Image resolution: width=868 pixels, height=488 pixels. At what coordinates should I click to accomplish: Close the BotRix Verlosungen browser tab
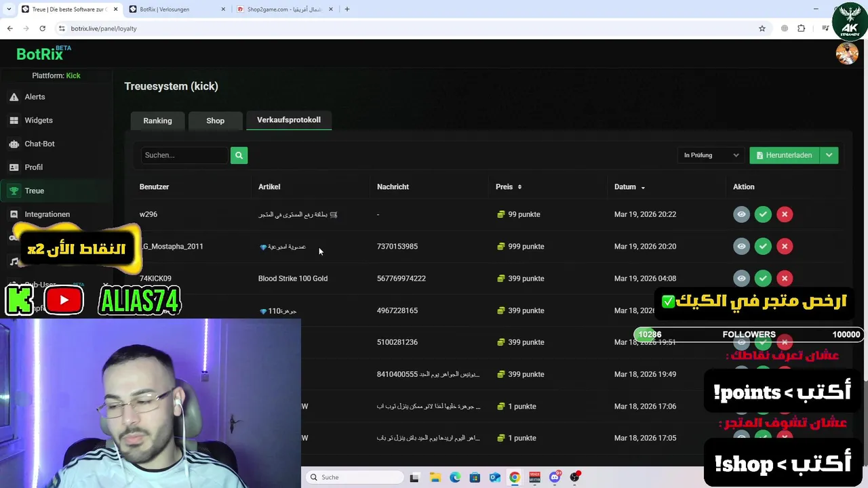[x=224, y=9]
